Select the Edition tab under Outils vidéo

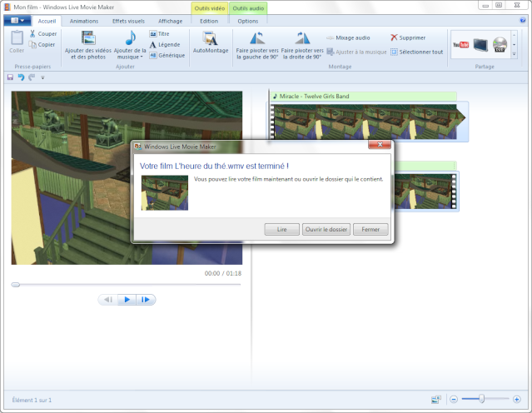pos(209,21)
